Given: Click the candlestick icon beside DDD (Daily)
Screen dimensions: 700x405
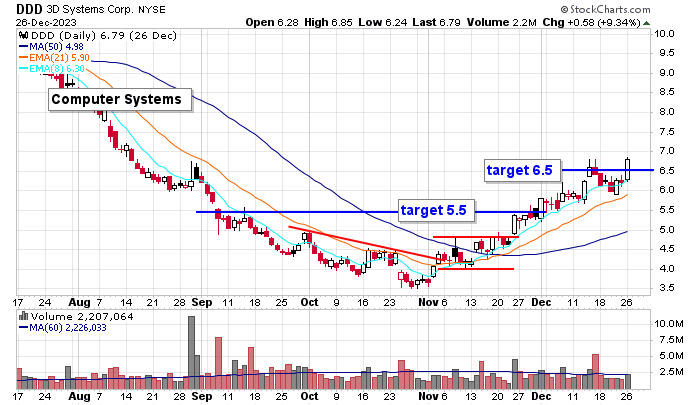Looking at the screenshot, I should tap(24, 36).
